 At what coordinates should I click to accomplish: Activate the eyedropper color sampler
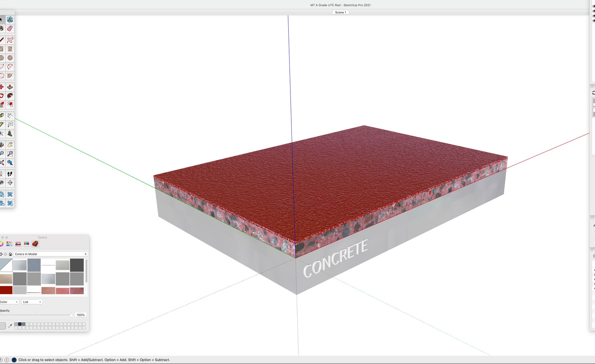point(10,326)
